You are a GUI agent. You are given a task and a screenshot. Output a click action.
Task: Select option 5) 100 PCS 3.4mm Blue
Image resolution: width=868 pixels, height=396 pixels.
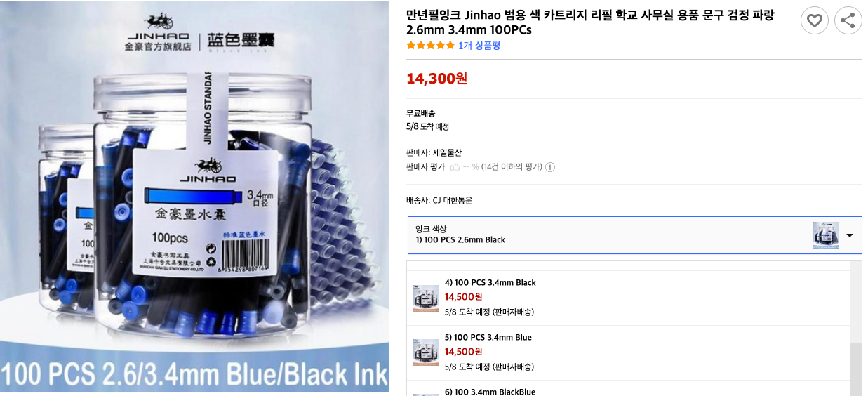click(629, 352)
